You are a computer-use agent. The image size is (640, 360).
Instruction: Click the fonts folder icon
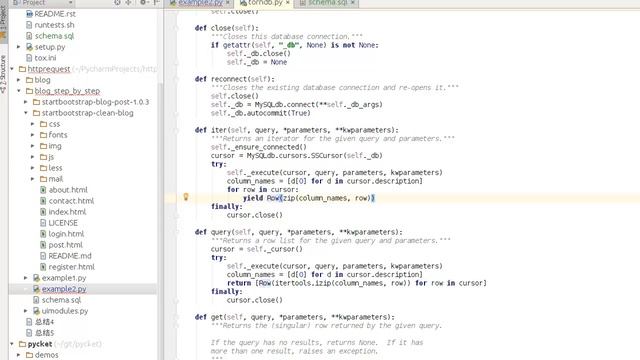coord(43,135)
